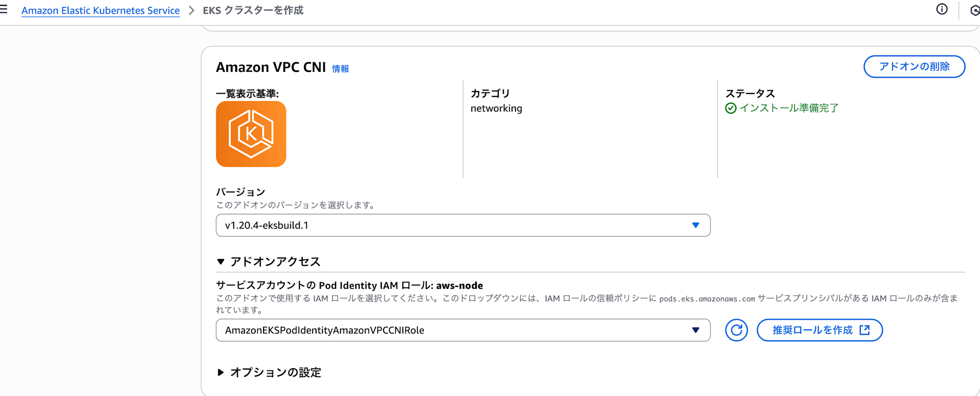
Task: Click the アドオンの削除 button
Action: tap(914, 67)
